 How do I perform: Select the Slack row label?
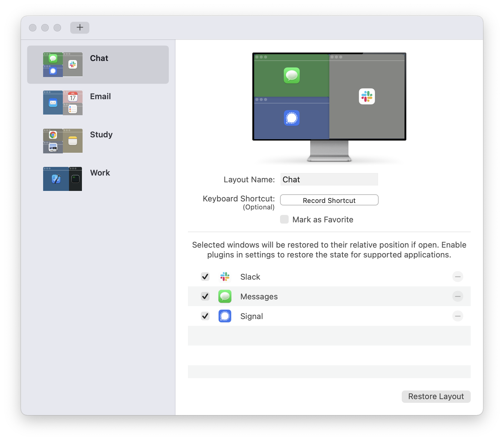point(250,277)
